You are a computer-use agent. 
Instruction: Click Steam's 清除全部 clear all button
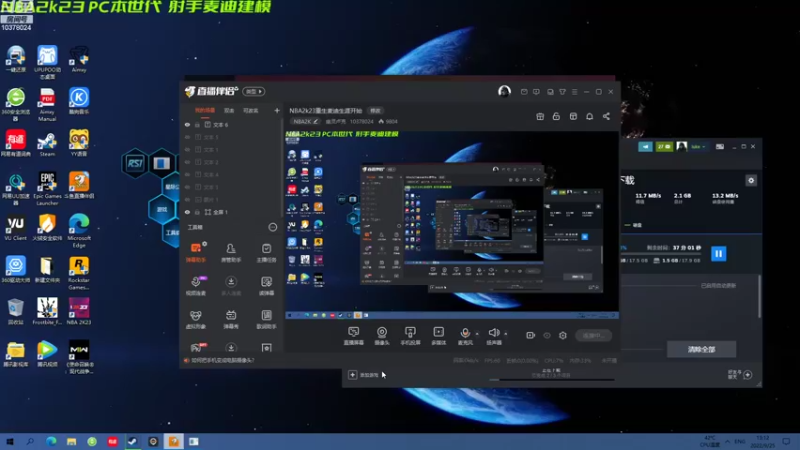tap(701, 349)
